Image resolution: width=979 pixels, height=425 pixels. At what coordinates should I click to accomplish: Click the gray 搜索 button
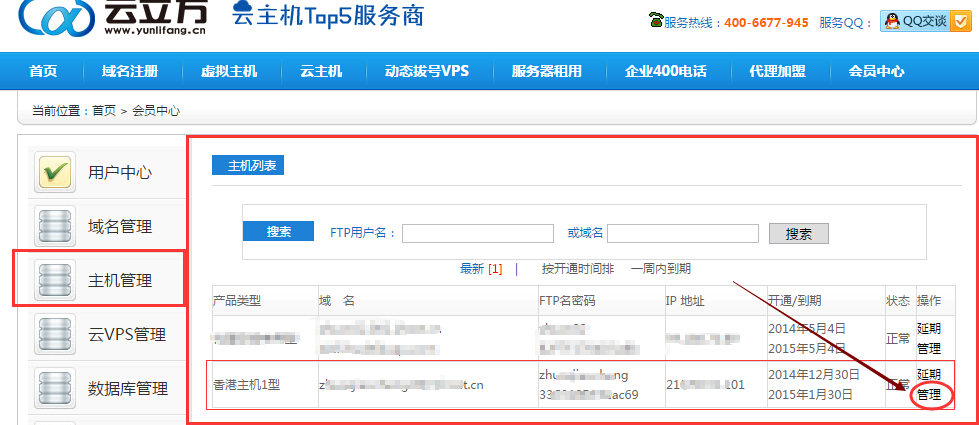tap(799, 233)
